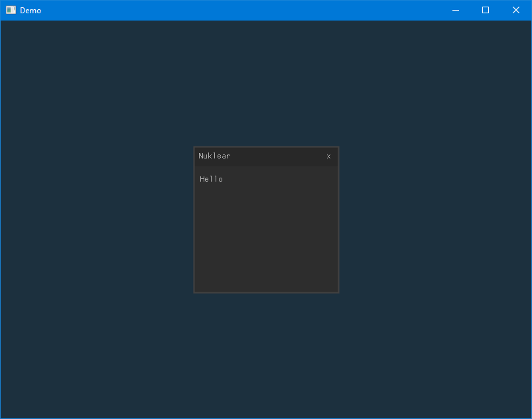
Task: Maximize the Demo window
Action: click(x=486, y=10)
